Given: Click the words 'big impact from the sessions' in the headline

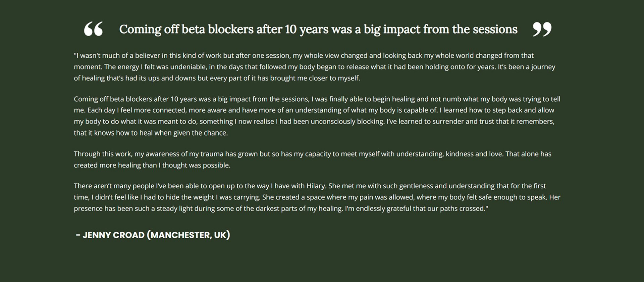Looking at the screenshot, I should pyautogui.click(x=440, y=30).
